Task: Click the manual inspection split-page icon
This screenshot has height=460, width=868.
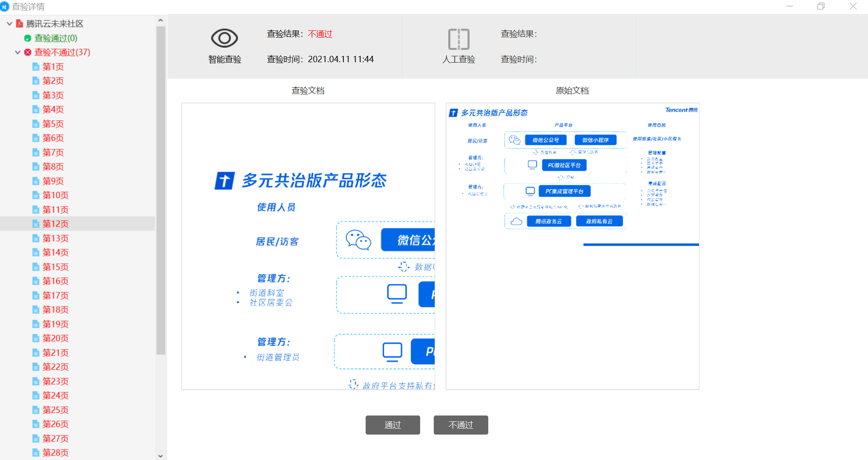Action: click(459, 39)
